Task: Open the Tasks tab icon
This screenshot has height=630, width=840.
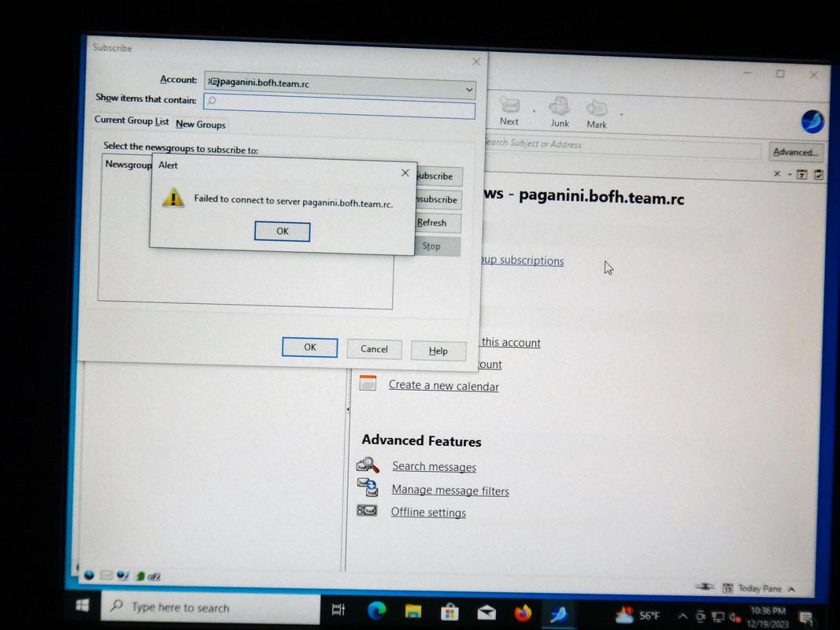Action: coord(819,175)
